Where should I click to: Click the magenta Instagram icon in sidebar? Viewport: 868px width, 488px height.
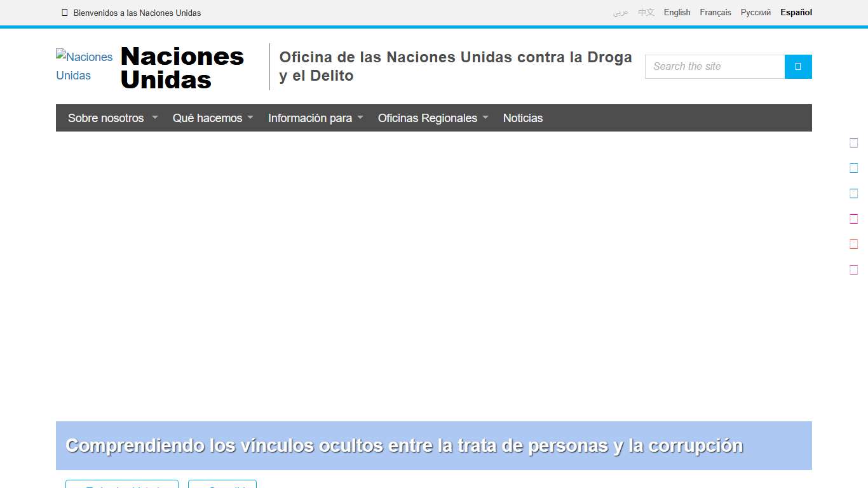pyautogui.click(x=854, y=219)
